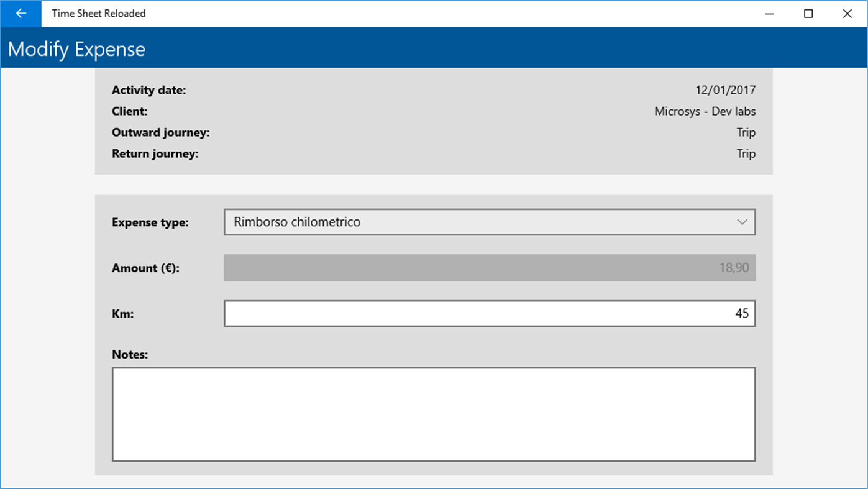Click the Notes label

pos(129,354)
